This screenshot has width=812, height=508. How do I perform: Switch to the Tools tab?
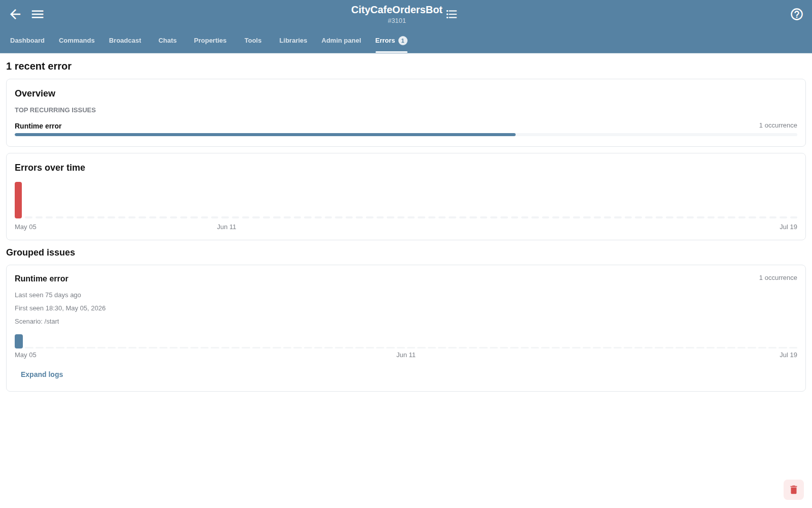(253, 41)
